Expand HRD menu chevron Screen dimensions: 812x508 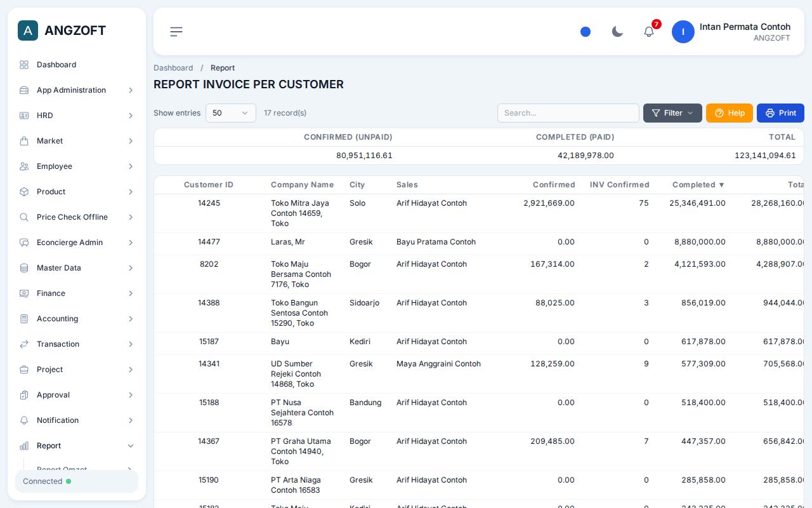click(x=131, y=116)
